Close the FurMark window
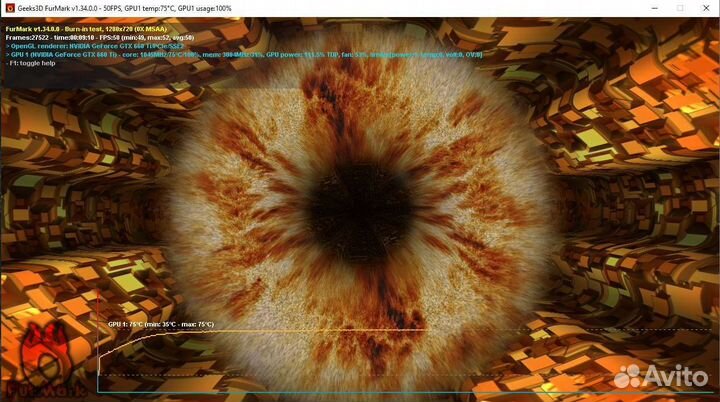720x402 pixels. pos(706,8)
